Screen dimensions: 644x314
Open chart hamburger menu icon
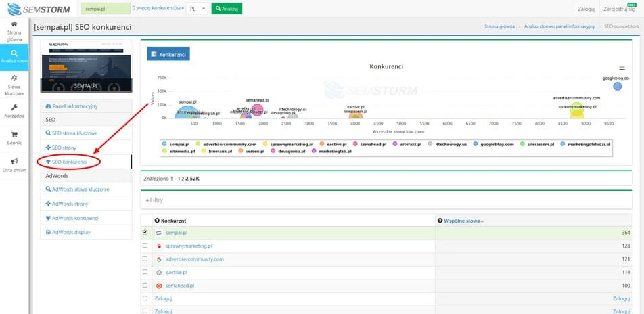tap(622, 68)
